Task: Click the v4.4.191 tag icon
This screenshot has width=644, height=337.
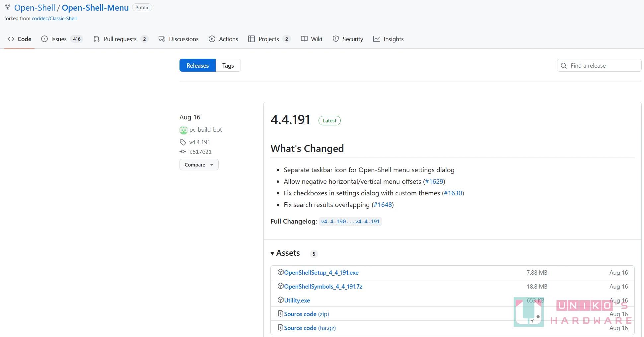Action: [183, 142]
